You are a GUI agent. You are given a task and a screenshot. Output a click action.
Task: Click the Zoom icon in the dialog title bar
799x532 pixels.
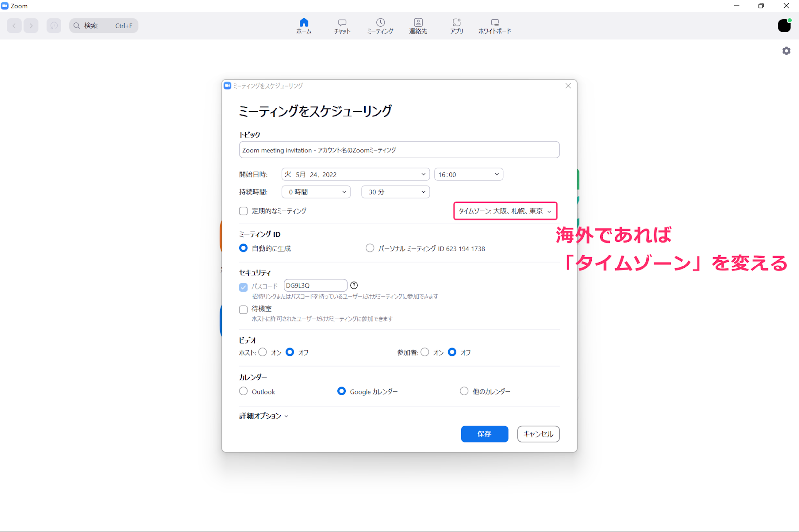click(228, 86)
